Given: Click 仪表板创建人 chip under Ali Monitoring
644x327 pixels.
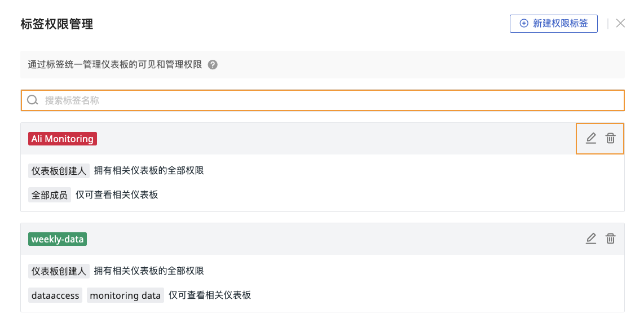Looking at the screenshot, I should 59,171.
